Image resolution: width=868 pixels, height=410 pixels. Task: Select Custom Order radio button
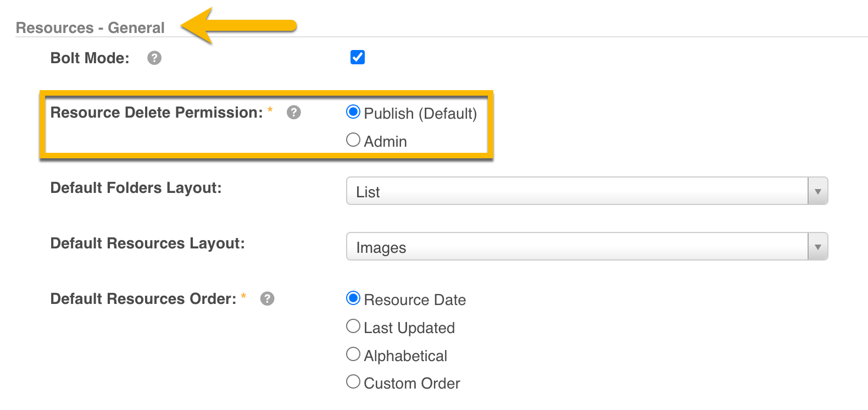click(353, 382)
